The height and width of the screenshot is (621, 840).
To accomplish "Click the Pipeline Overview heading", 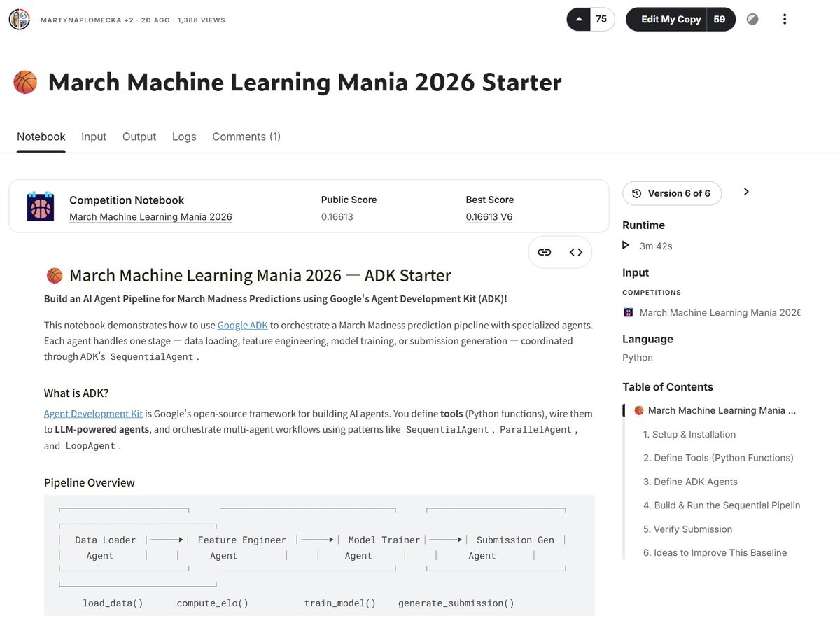I will pos(90,482).
